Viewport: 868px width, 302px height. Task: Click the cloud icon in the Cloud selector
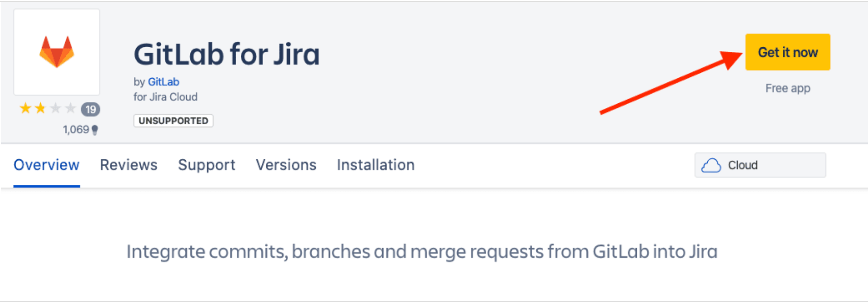(x=712, y=165)
